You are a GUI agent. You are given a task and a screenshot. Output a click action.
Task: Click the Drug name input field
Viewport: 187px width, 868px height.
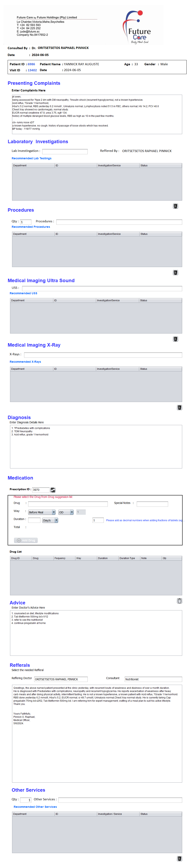pos(68,504)
